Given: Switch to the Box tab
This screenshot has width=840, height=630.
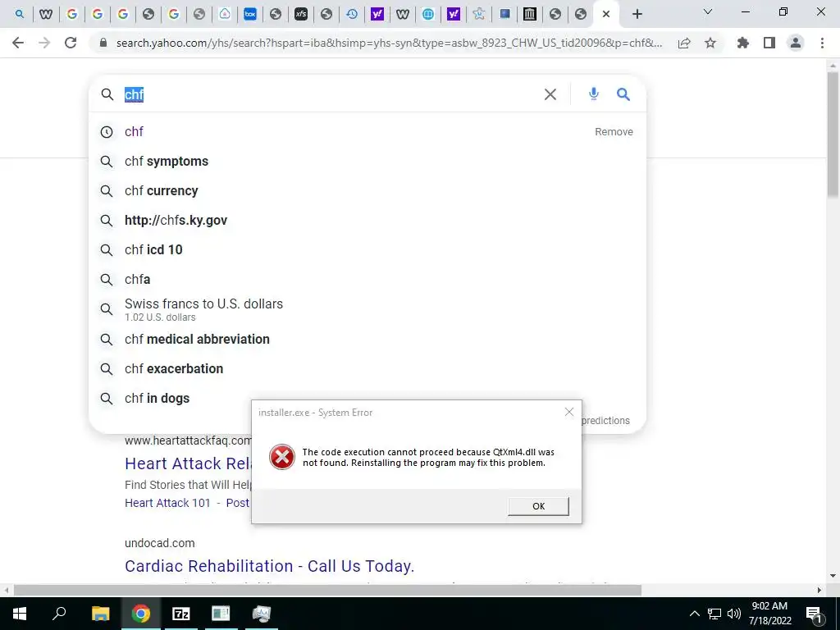Looking at the screenshot, I should coord(250,14).
